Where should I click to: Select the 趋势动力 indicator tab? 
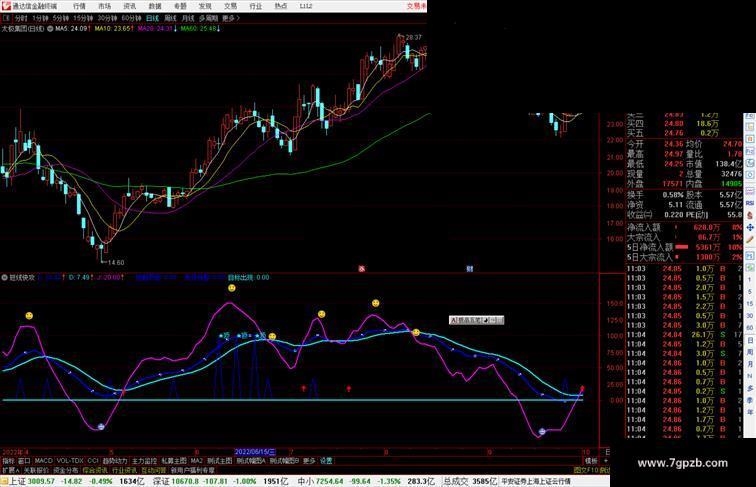point(115,461)
